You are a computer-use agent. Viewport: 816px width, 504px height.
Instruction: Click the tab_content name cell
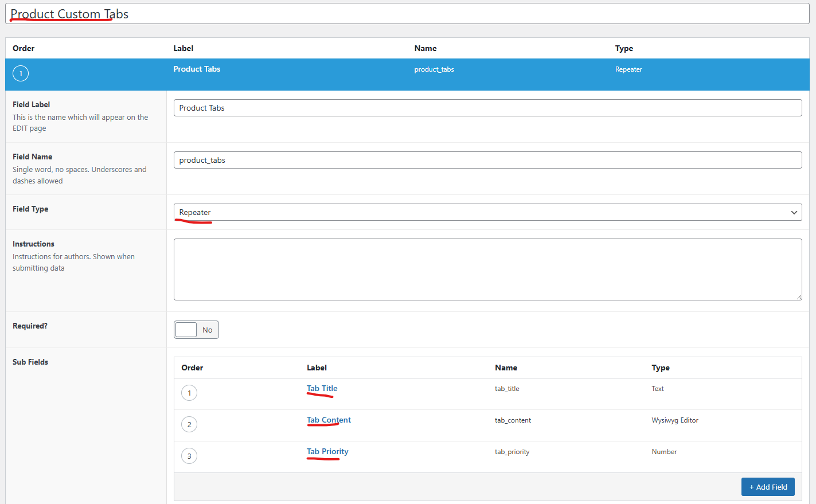coord(513,420)
